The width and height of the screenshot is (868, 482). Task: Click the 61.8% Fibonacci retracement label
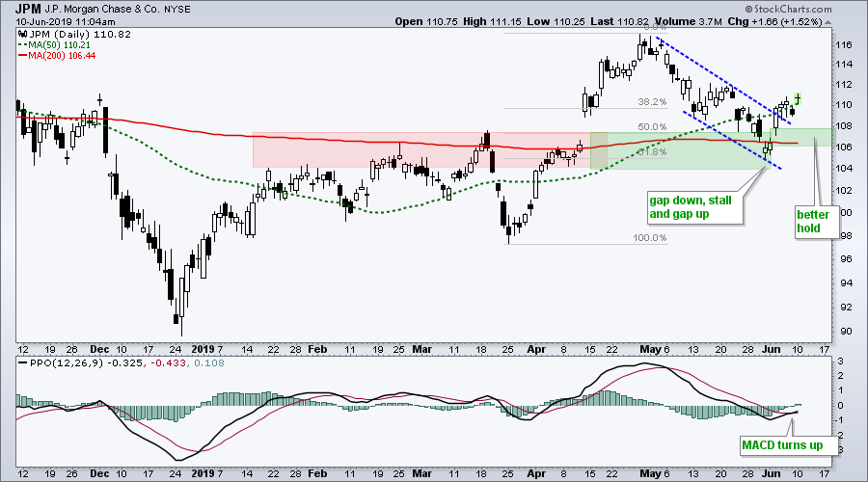pyautogui.click(x=652, y=152)
